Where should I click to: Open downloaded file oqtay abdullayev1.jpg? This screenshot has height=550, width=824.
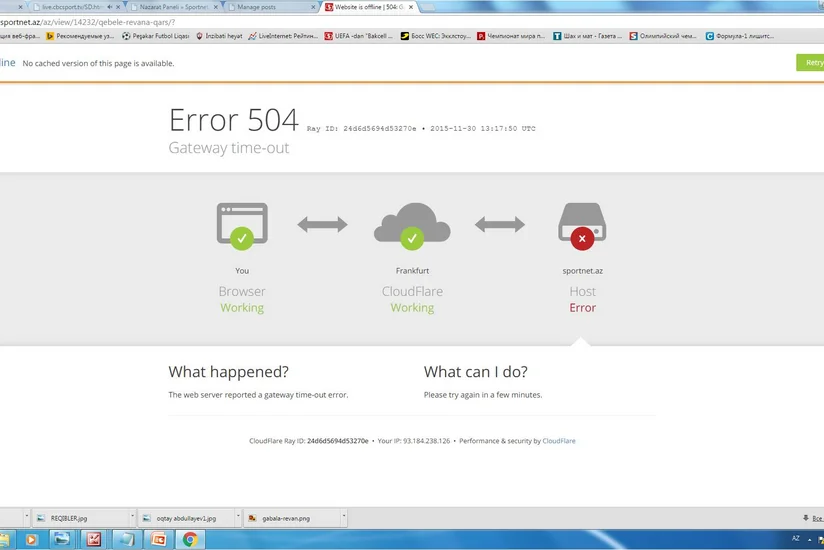186,518
